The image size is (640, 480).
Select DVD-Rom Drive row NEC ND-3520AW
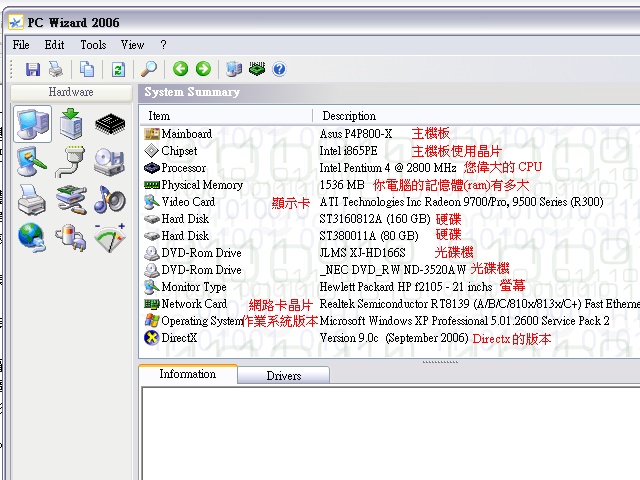pos(390,270)
